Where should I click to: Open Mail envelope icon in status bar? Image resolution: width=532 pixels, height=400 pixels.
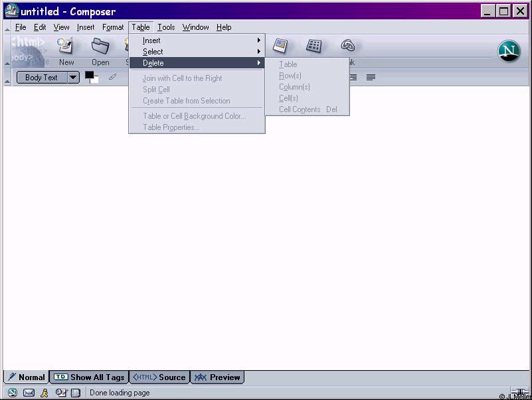pos(29,393)
